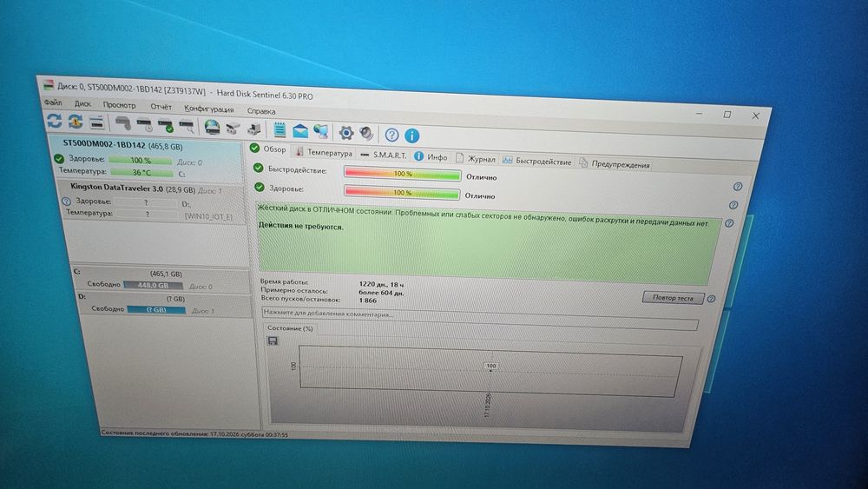Click the blue envelope e-mail icon
This screenshot has width=868, height=489.
click(x=300, y=131)
